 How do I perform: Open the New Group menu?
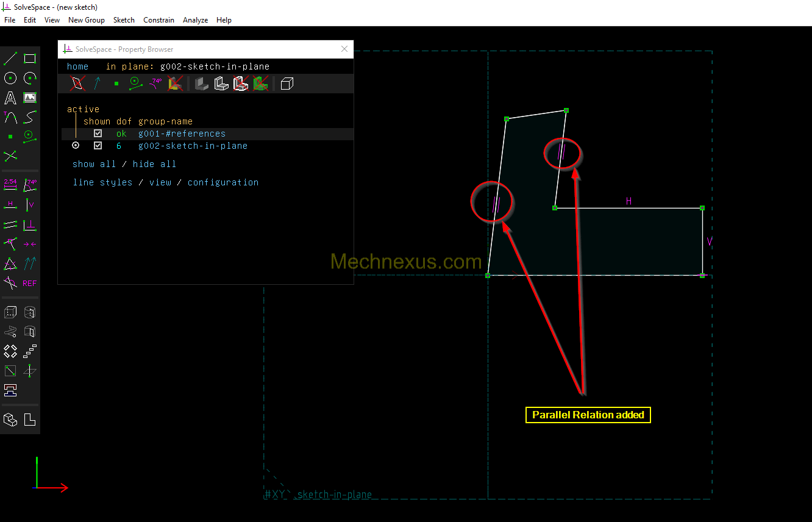point(86,20)
